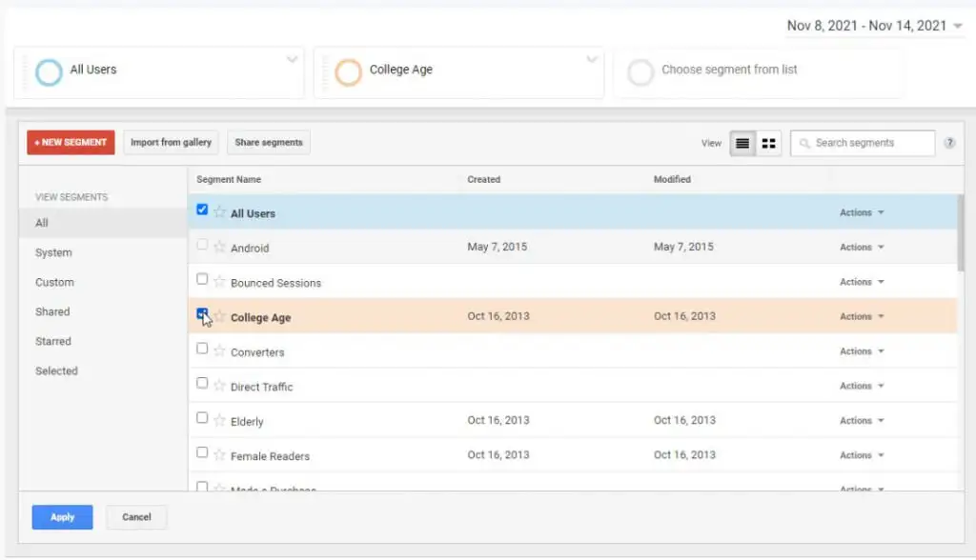
Task: Focus the Search segments field
Action: 863,143
